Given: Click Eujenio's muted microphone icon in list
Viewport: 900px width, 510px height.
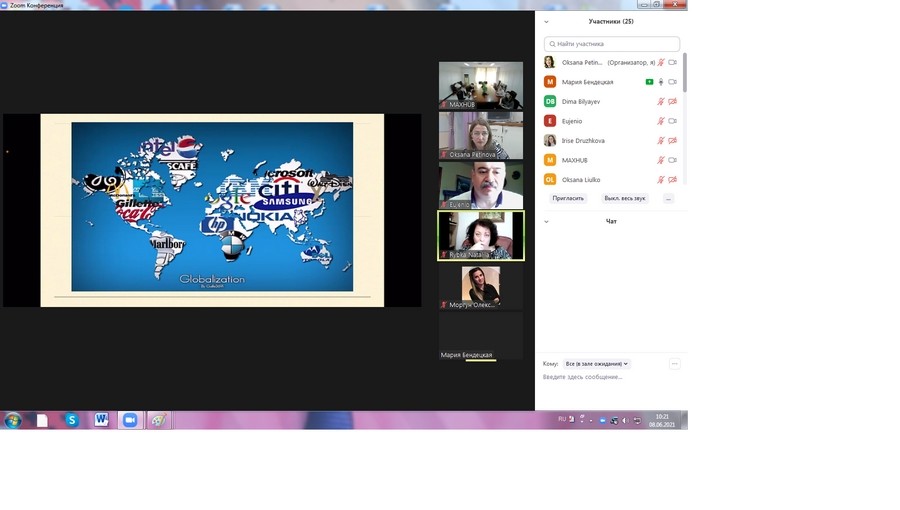Looking at the screenshot, I should click(661, 121).
